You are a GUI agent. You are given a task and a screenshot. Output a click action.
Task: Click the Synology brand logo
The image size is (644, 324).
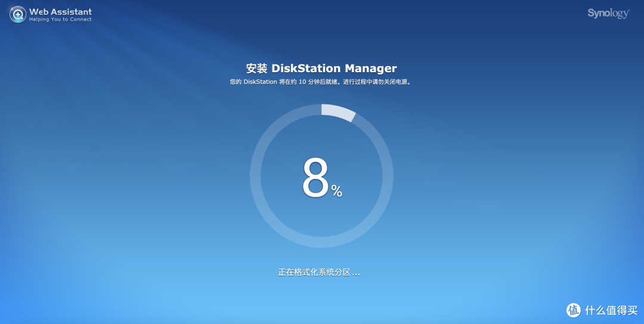coord(608,14)
